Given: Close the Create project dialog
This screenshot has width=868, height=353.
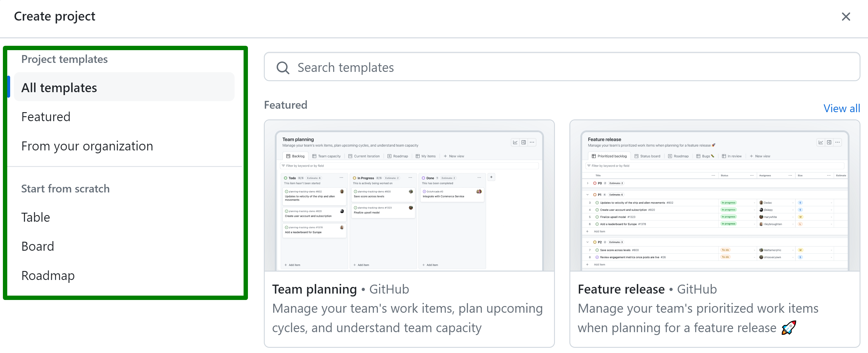Looking at the screenshot, I should point(846,17).
